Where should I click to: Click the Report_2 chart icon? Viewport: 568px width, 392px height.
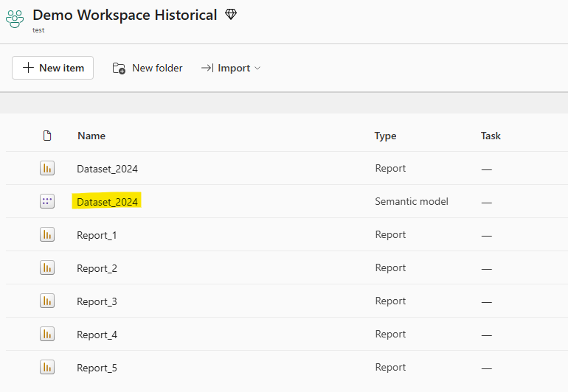click(x=47, y=268)
